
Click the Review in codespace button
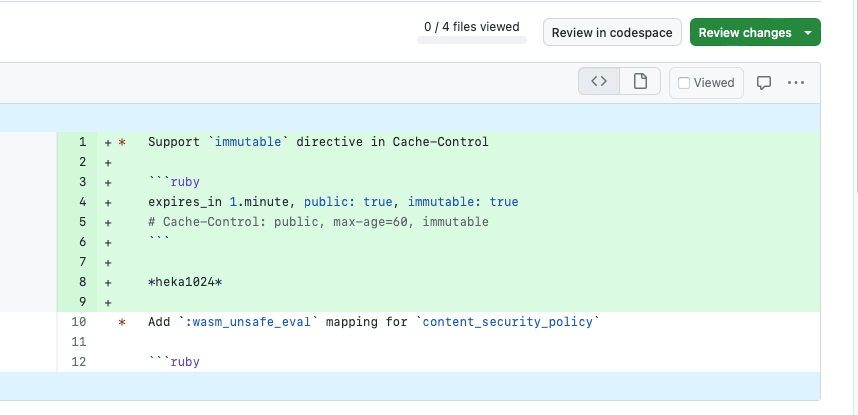612,33
